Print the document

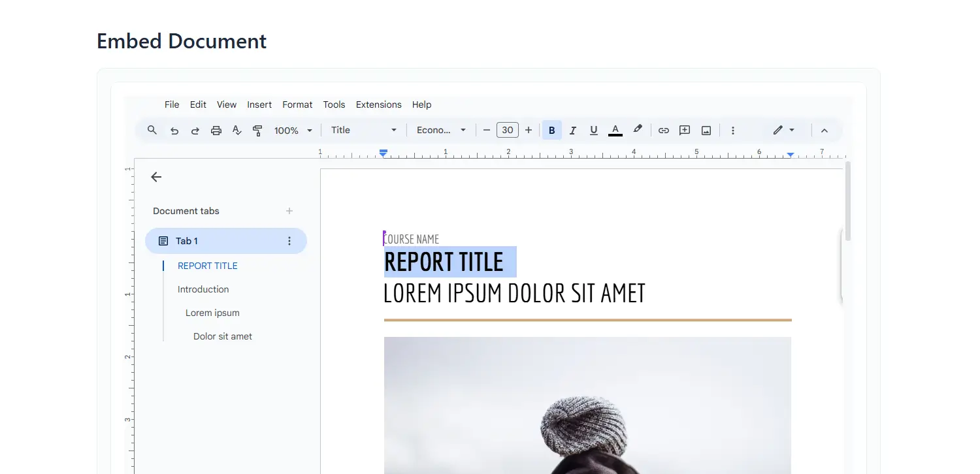pyautogui.click(x=216, y=130)
